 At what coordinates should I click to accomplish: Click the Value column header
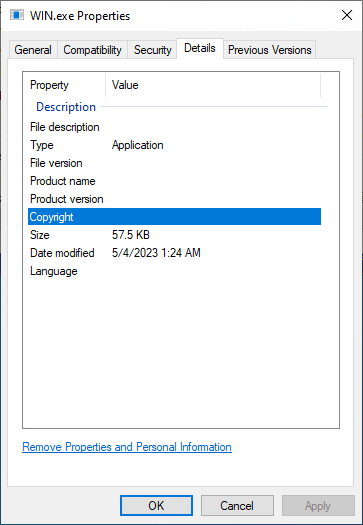pos(213,85)
